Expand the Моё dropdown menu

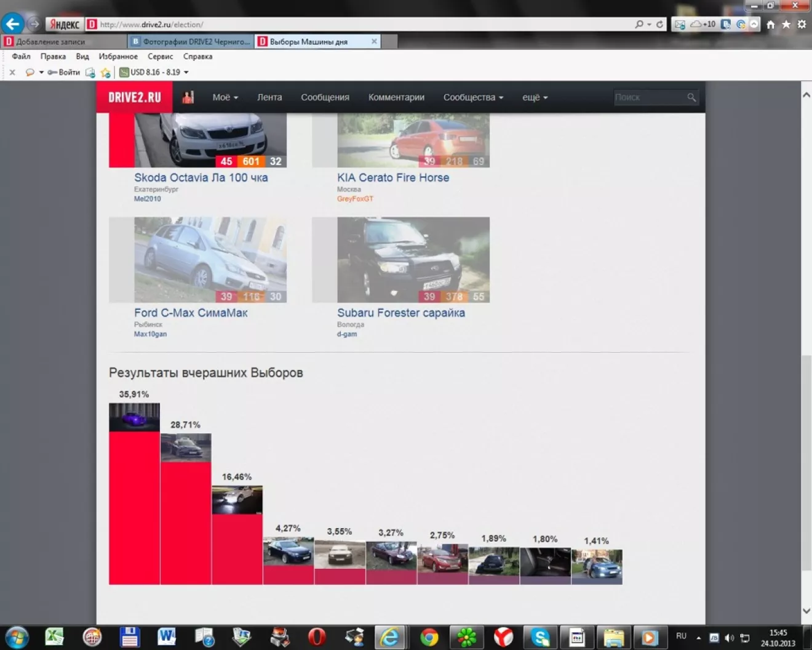[x=225, y=97]
